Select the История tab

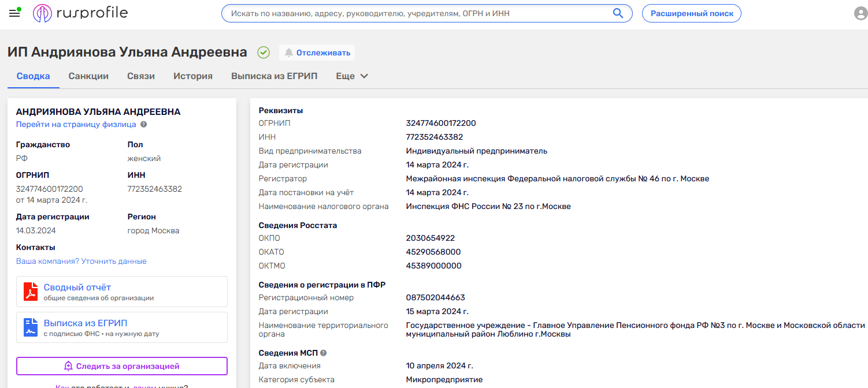pos(193,76)
